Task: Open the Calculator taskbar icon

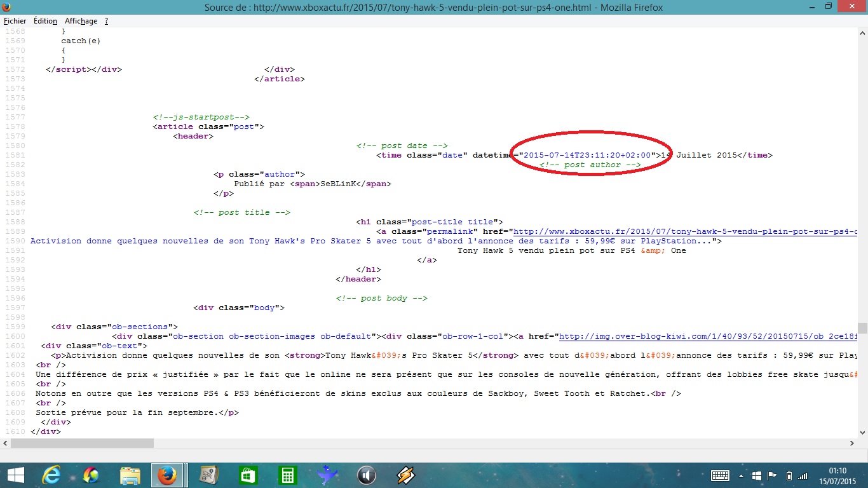Action: (287, 475)
